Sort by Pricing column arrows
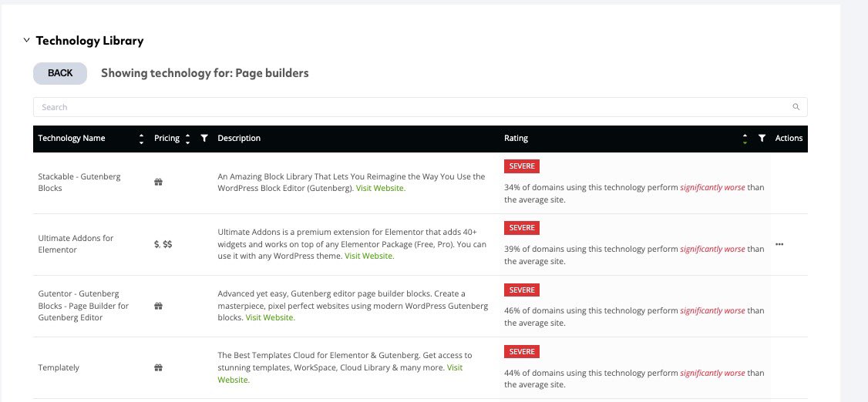 pyautogui.click(x=187, y=139)
